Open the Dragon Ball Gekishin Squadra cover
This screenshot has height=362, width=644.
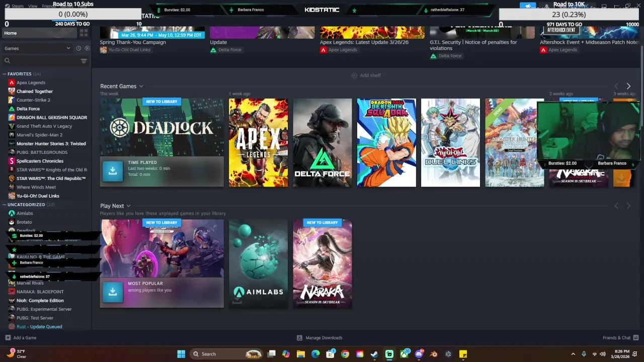click(386, 143)
